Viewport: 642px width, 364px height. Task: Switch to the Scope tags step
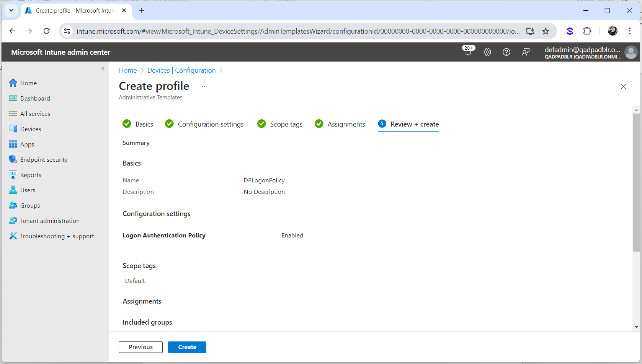click(280, 124)
